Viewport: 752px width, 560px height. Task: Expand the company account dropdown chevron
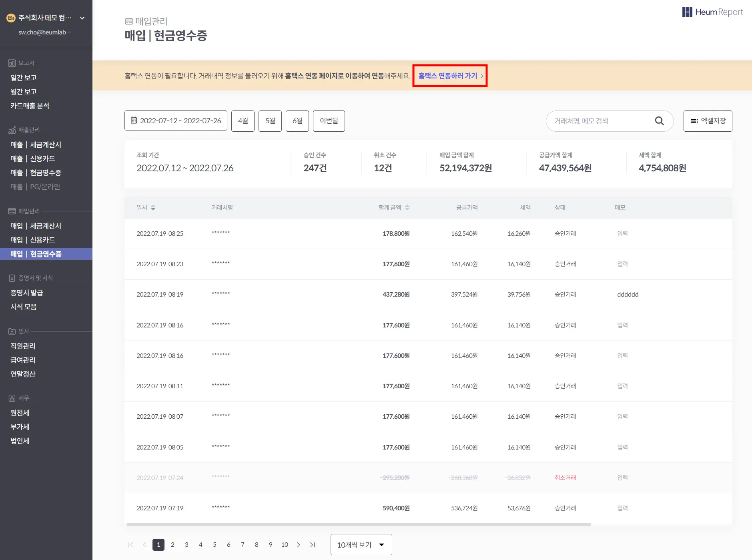click(x=82, y=18)
